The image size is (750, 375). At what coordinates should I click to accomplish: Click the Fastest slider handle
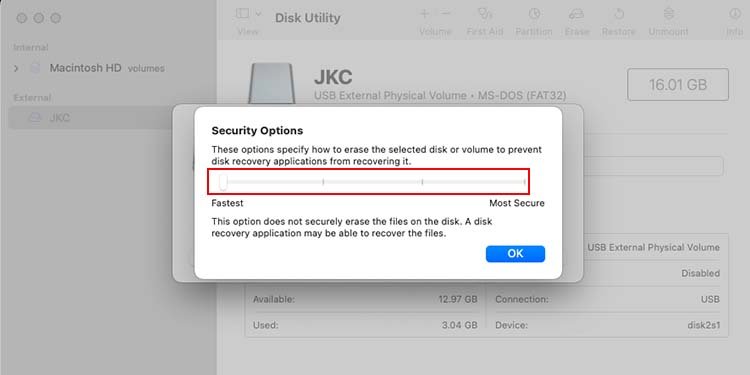pyautogui.click(x=223, y=182)
